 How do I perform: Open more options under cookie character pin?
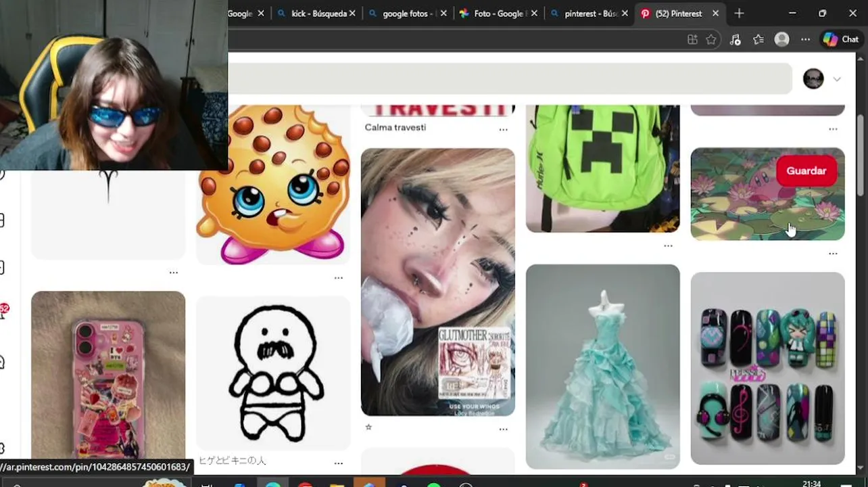[338, 278]
